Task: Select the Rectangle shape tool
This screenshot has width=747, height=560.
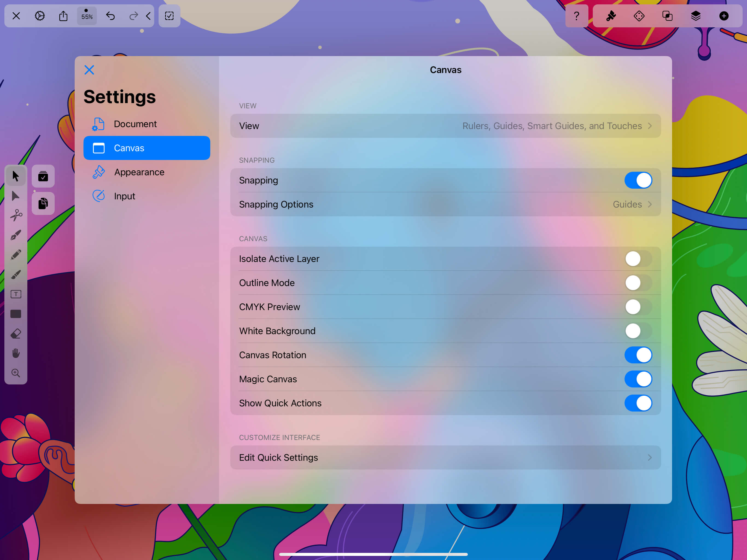Action: click(x=16, y=314)
